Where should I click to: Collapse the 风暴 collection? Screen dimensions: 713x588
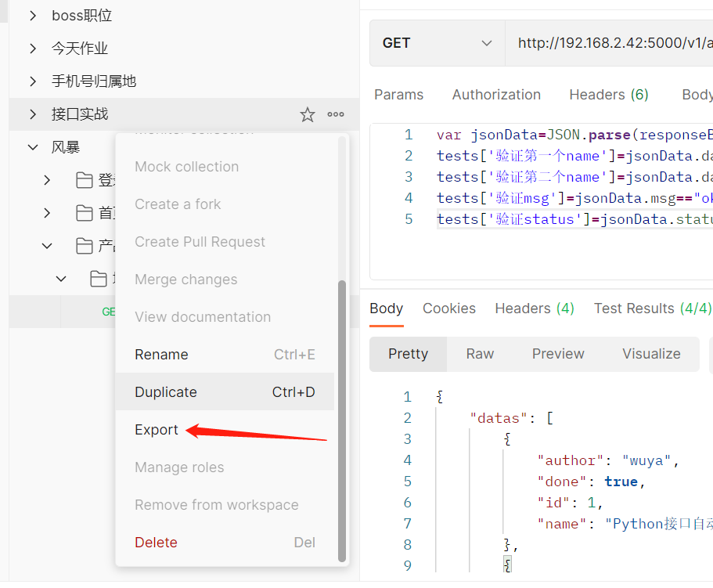click(33, 147)
